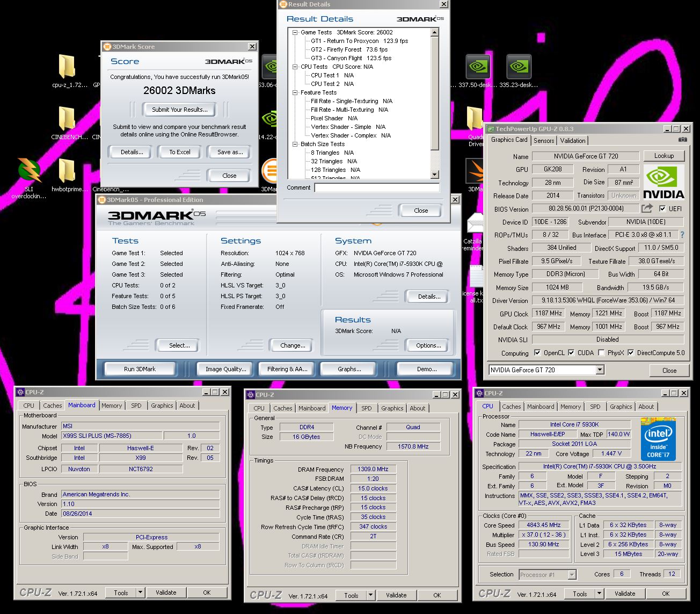Click the GPU-Z title bar icon

[x=491, y=129]
